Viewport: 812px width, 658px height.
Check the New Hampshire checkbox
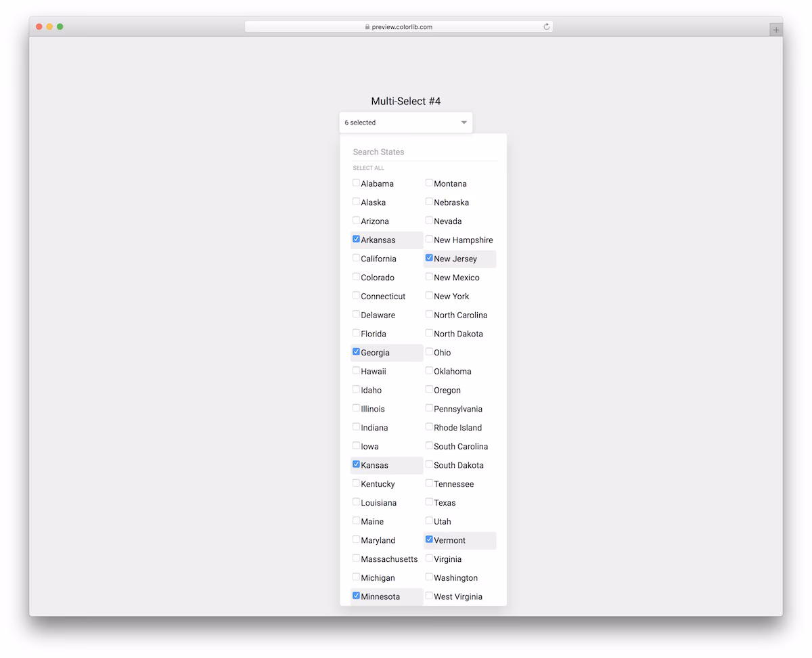point(429,239)
